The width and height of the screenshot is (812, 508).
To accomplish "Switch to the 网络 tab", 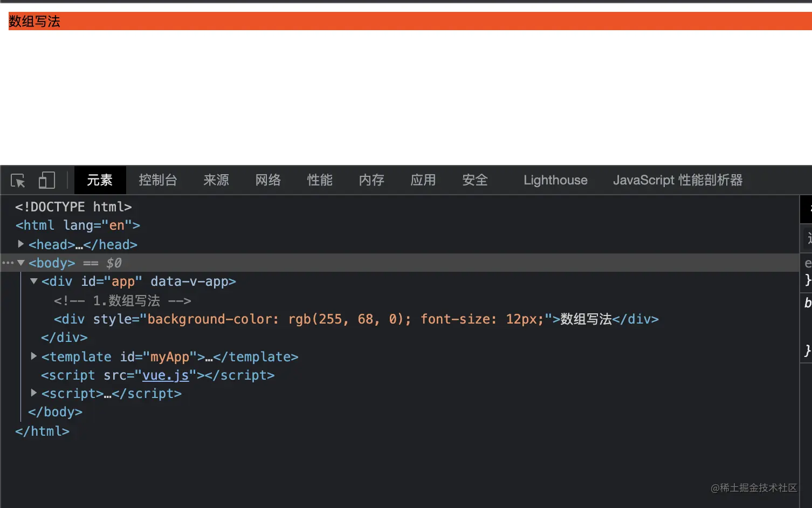I will coord(268,180).
